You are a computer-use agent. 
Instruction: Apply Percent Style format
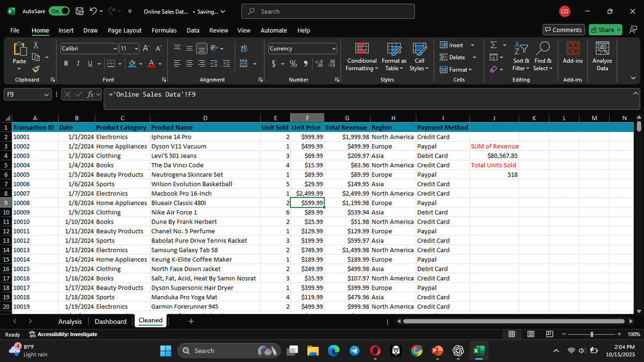point(294,64)
